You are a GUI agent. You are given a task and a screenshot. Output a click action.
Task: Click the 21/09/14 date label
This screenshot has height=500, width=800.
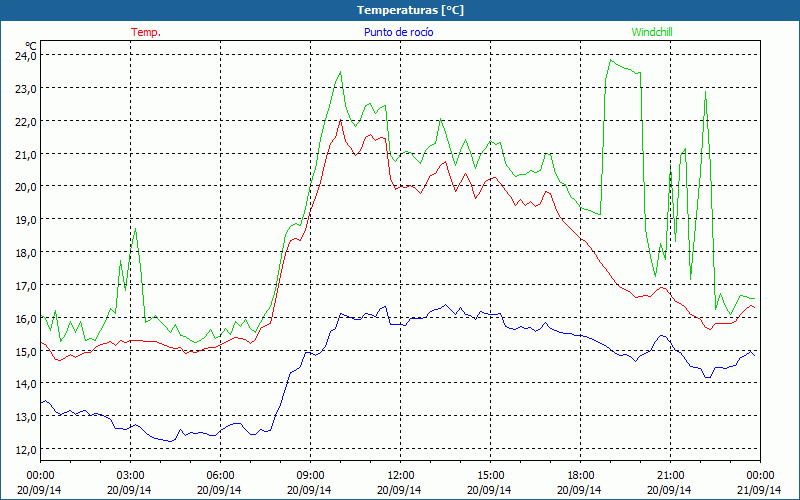point(759,490)
